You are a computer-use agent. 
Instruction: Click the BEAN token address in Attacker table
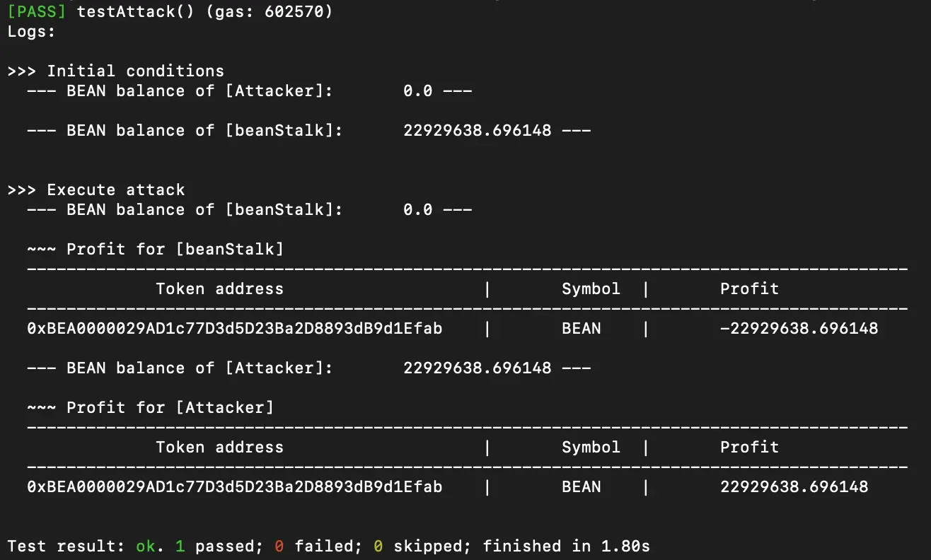pyautogui.click(x=234, y=487)
